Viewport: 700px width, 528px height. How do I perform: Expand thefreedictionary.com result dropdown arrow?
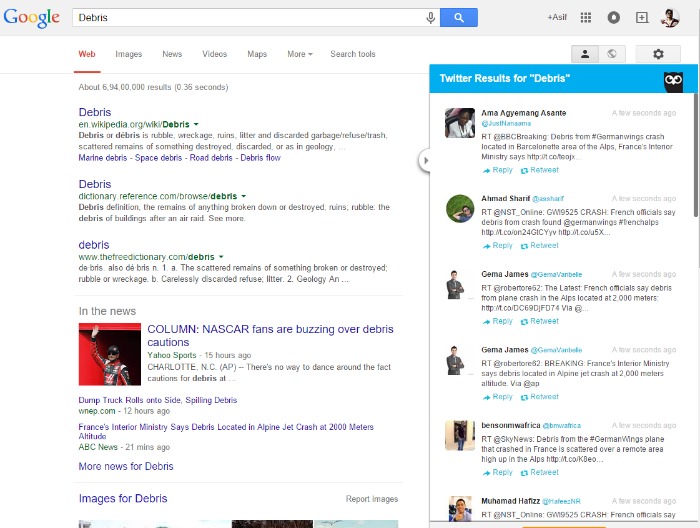(x=221, y=257)
